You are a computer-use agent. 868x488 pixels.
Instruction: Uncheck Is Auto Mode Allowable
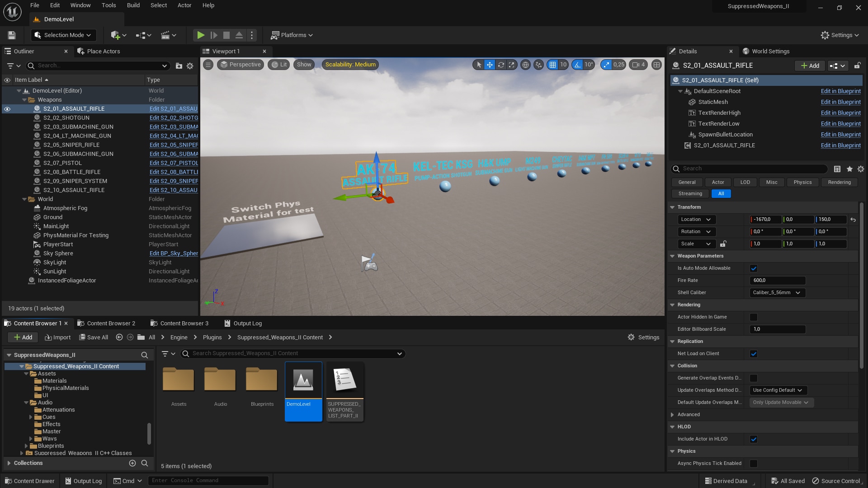(754, 268)
